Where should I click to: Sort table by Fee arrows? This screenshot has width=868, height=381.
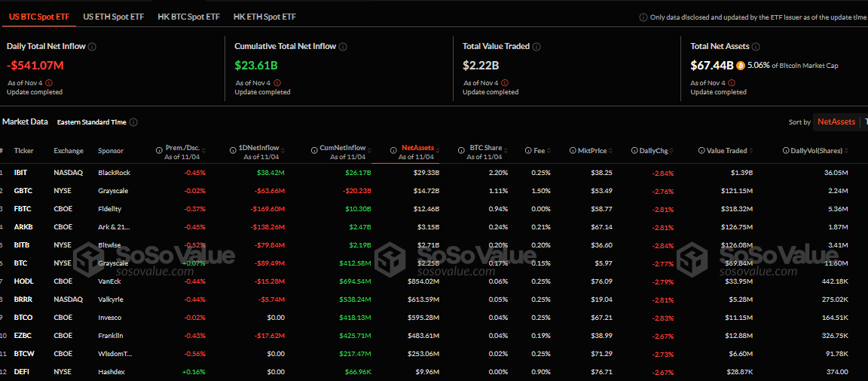(549, 151)
